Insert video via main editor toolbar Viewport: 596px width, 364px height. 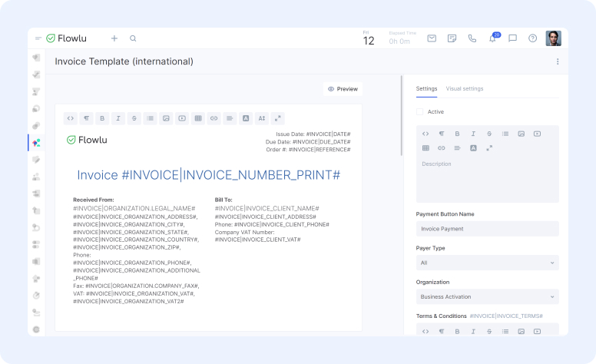182,118
